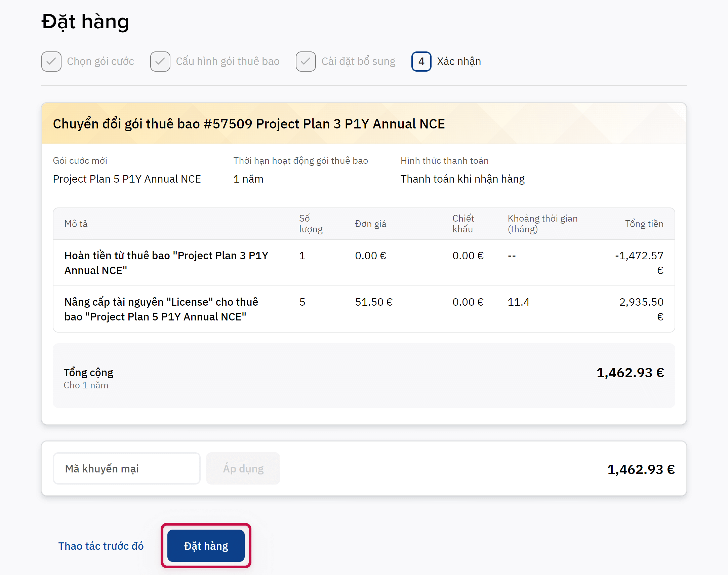
Task: Click the Mã khuyến mại input field
Action: [x=126, y=468]
